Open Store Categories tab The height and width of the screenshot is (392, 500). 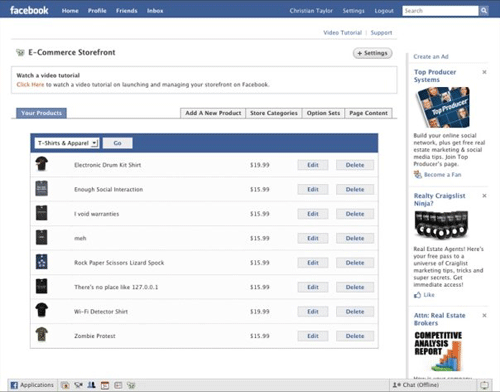(274, 113)
